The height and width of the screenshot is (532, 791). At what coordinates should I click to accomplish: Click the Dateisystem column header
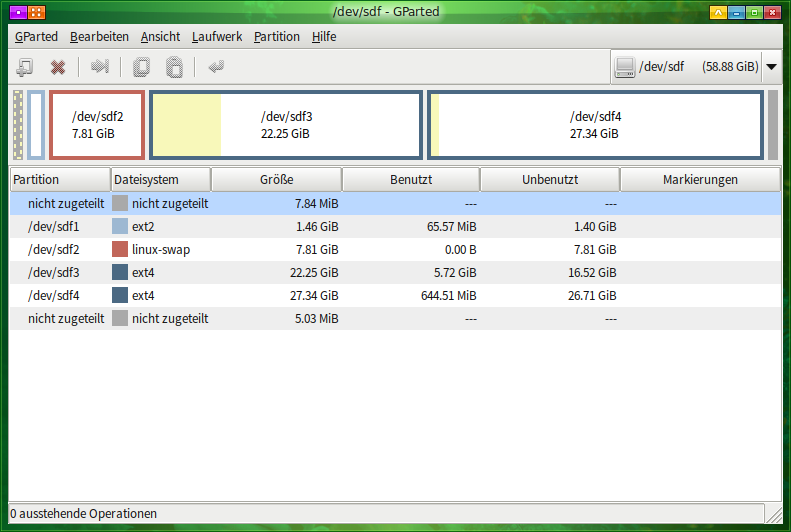coord(160,180)
